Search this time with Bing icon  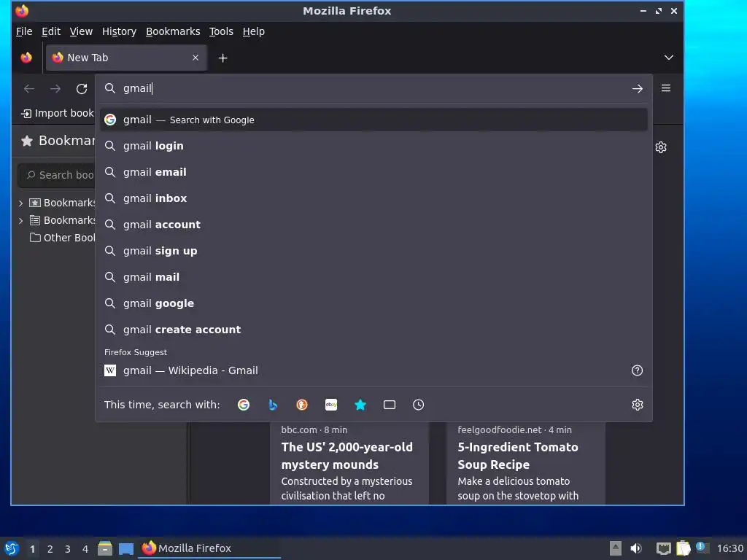273,405
